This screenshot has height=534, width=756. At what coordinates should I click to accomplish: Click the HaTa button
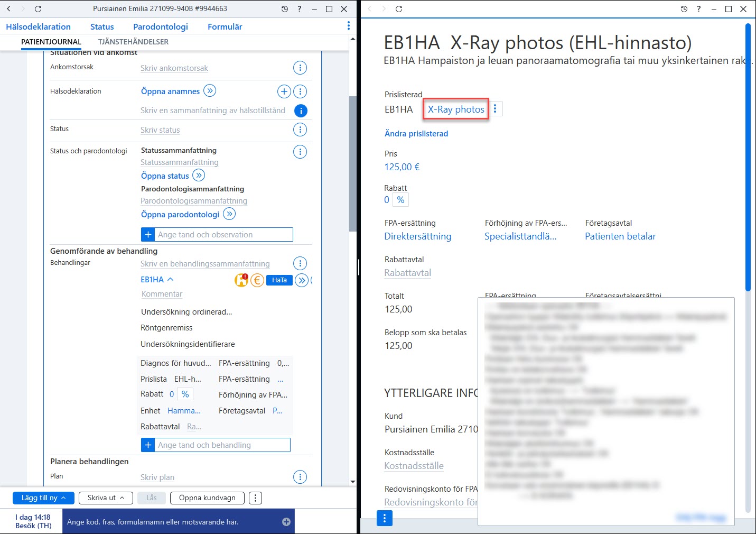tap(279, 280)
